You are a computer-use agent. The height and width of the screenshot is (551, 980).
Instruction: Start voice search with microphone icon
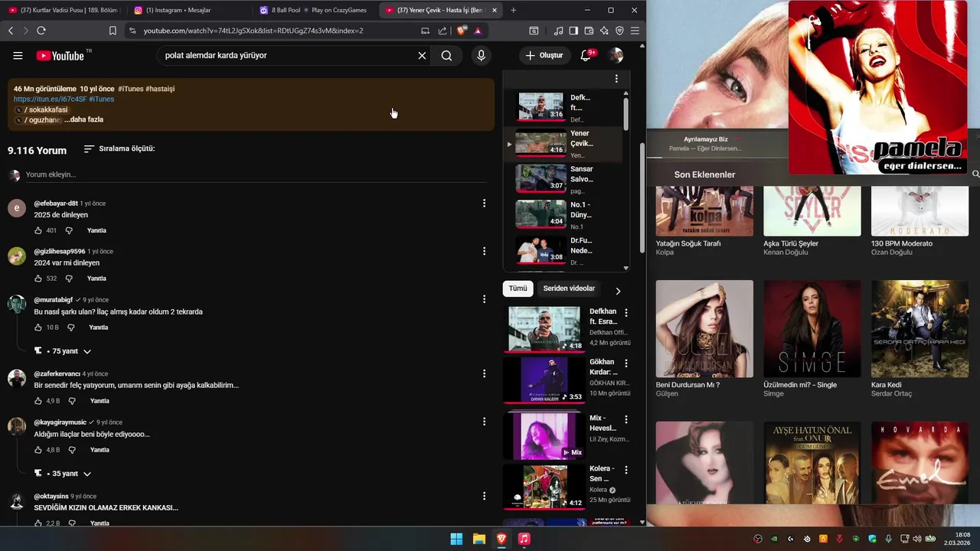pyautogui.click(x=481, y=55)
